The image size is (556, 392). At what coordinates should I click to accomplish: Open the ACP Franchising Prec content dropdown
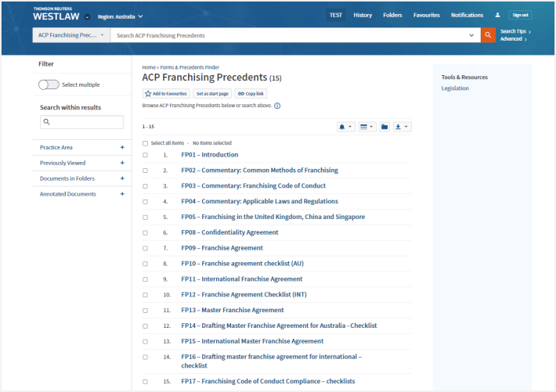71,35
